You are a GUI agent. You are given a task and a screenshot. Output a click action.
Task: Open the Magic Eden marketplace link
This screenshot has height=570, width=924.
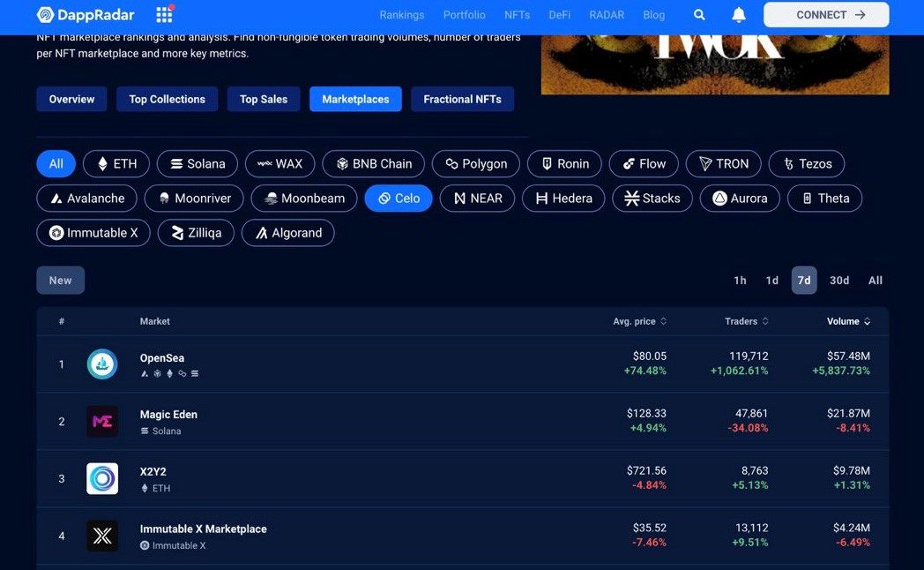tap(168, 415)
